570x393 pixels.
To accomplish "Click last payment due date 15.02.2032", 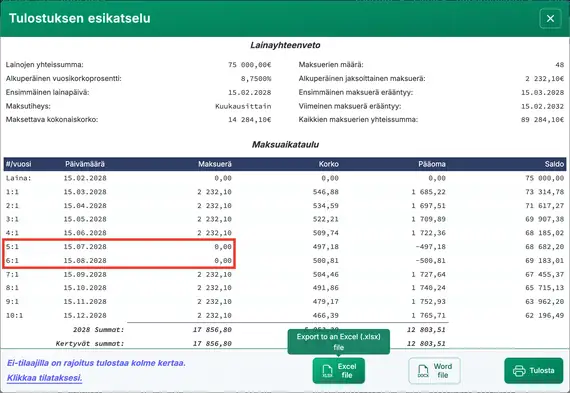I will (542, 106).
